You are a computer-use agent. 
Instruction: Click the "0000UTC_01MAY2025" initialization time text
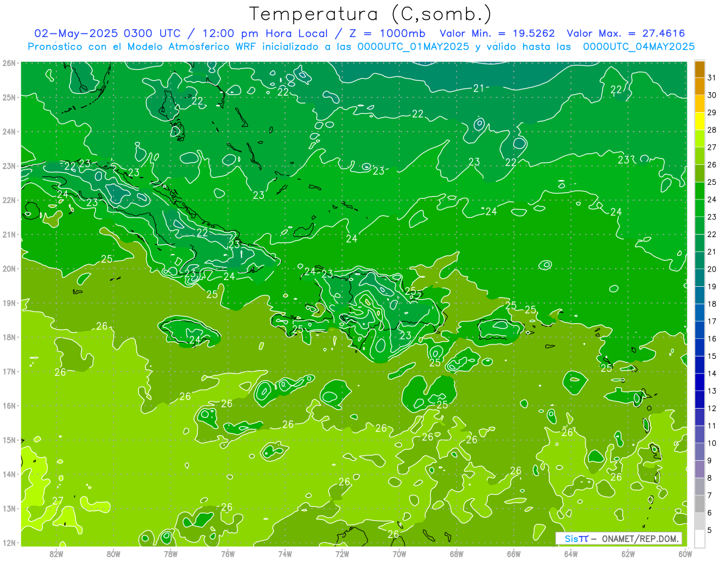414,46
